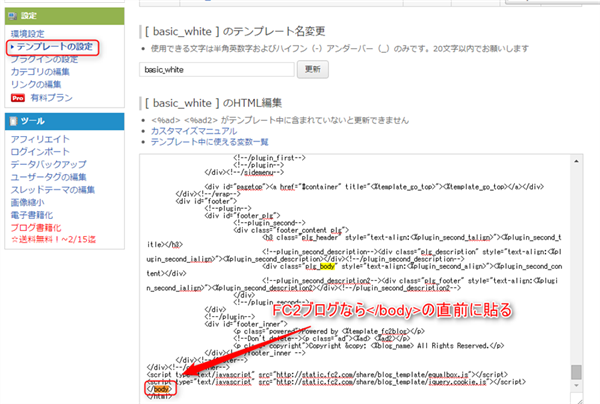Viewport: 600px width, 404px height.
Task: Click the highlighted plg_body text in the code
Action: [x=320, y=267]
